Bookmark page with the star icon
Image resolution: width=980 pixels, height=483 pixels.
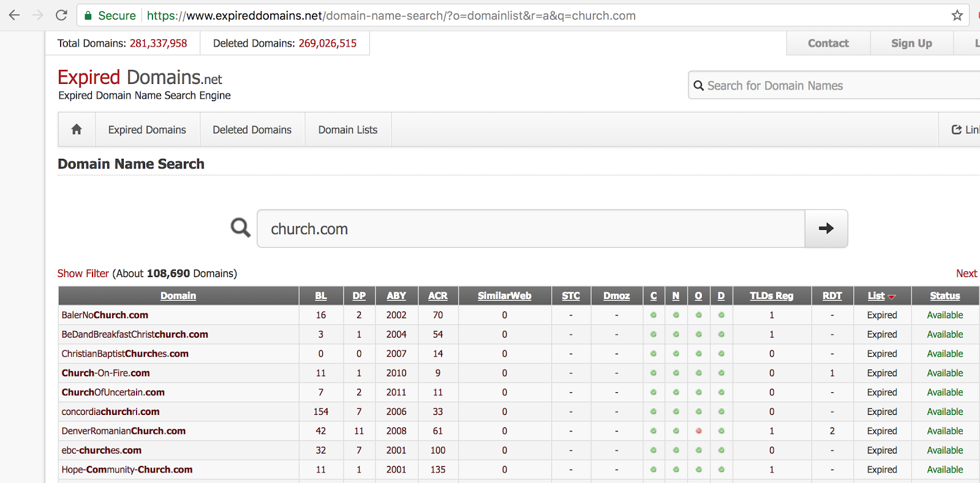pos(957,15)
